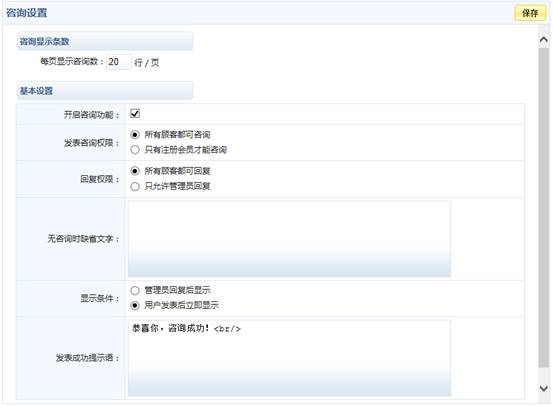
Task: Click the scrollbar down arrow
Action: click(544, 388)
